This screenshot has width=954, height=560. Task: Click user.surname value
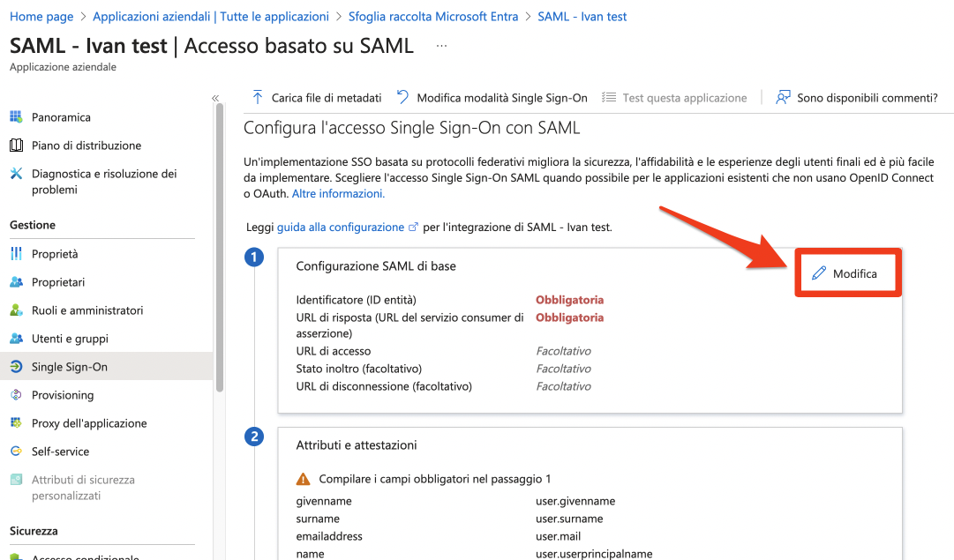pyautogui.click(x=569, y=519)
